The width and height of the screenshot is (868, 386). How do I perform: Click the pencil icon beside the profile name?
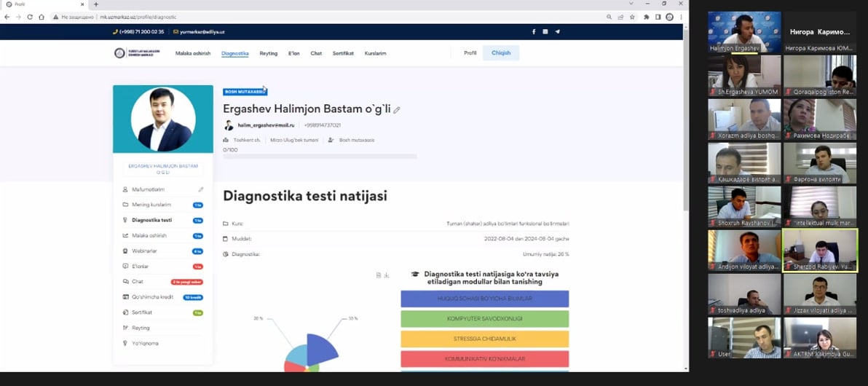point(397,110)
